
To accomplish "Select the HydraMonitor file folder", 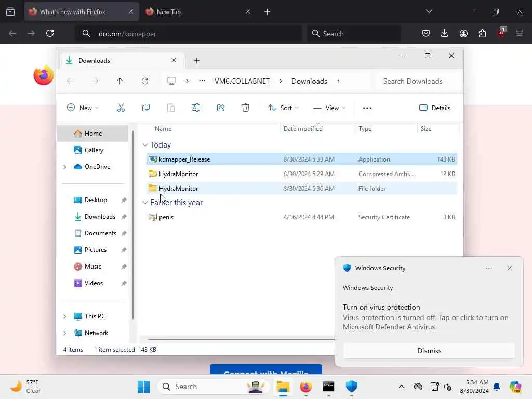I will coord(302,188).
